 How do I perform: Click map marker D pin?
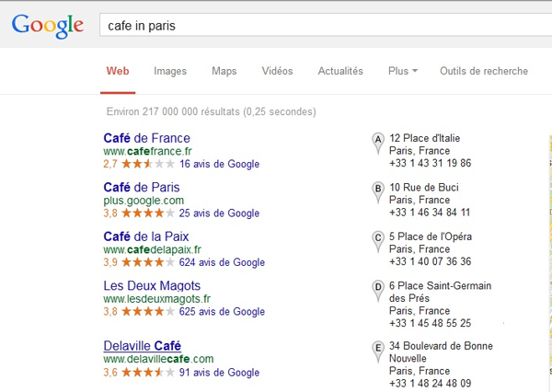[x=376, y=289]
